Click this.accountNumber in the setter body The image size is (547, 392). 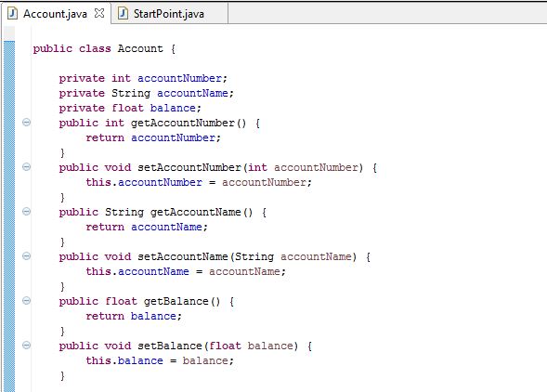pos(144,183)
